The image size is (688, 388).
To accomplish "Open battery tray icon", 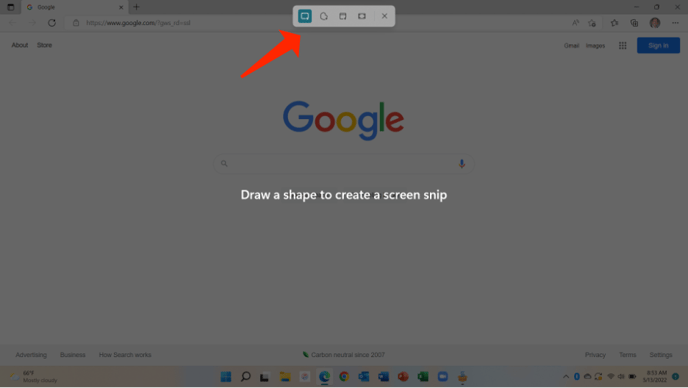I will point(632,377).
